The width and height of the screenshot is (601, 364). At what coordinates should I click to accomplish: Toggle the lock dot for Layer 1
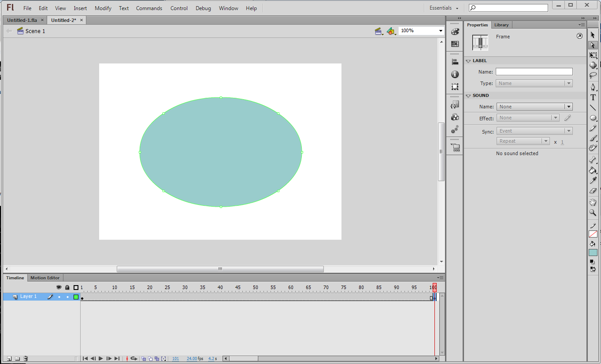click(x=67, y=297)
